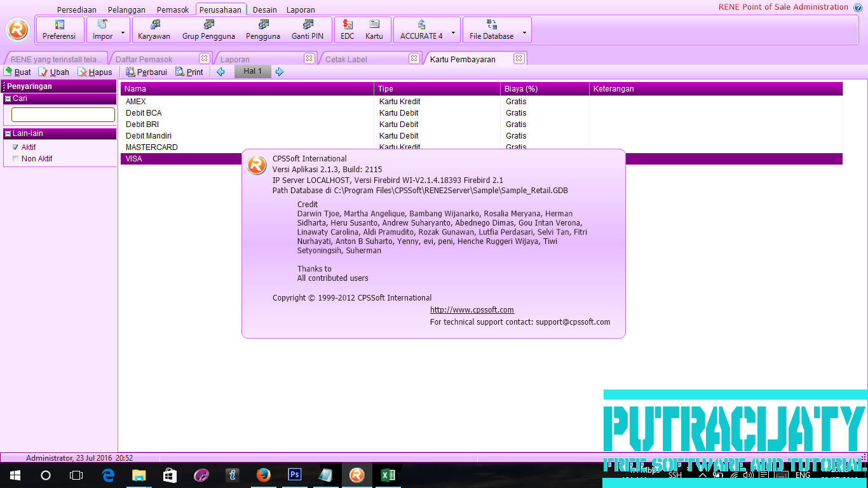This screenshot has width=868, height=488.
Task: Open the Impor dropdown arrow
Action: [x=123, y=32]
